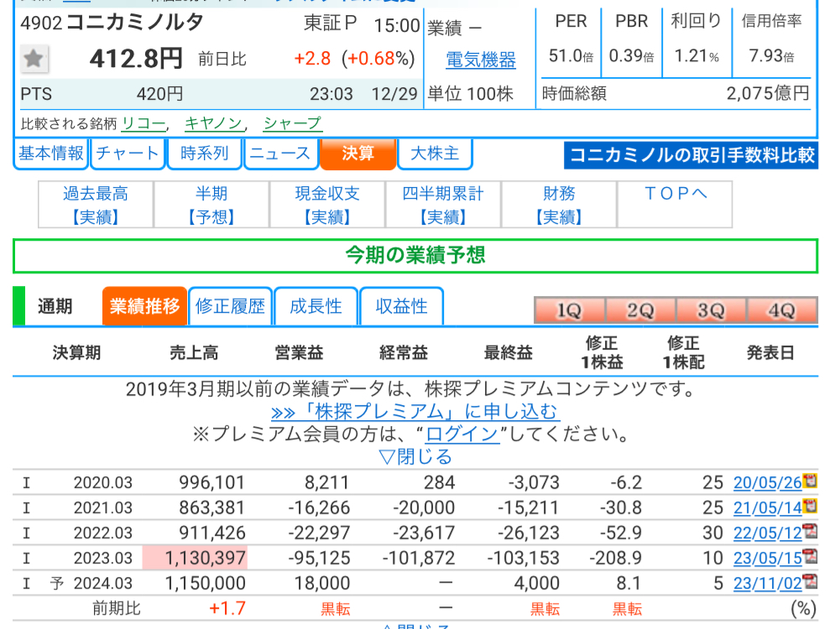Click the 最終益 column header
Viewport: 840px width, 629px height.
(509, 353)
